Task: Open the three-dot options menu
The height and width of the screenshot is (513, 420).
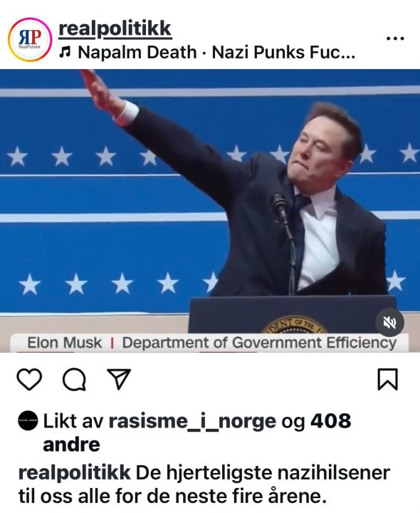Action: point(395,38)
